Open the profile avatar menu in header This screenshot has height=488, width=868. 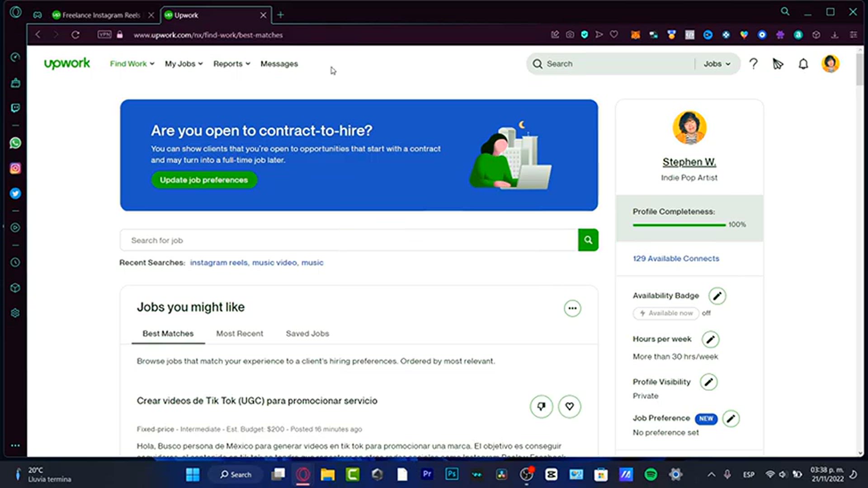[x=830, y=64]
